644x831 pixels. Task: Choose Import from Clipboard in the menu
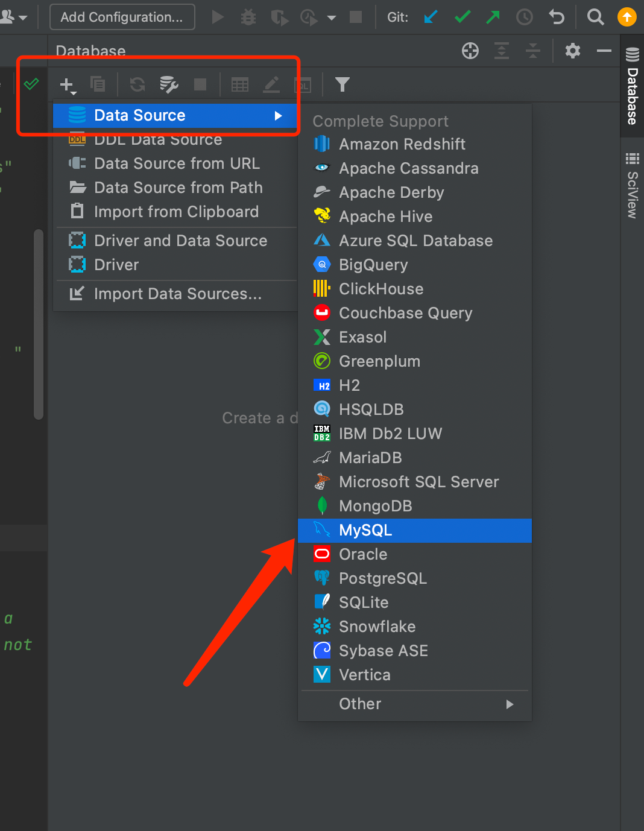pyautogui.click(x=177, y=212)
